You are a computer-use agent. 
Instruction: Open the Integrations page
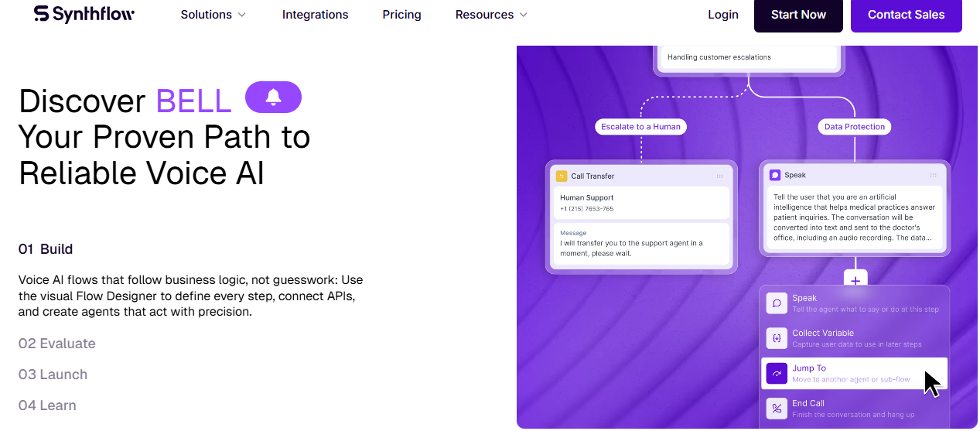pos(315,15)
